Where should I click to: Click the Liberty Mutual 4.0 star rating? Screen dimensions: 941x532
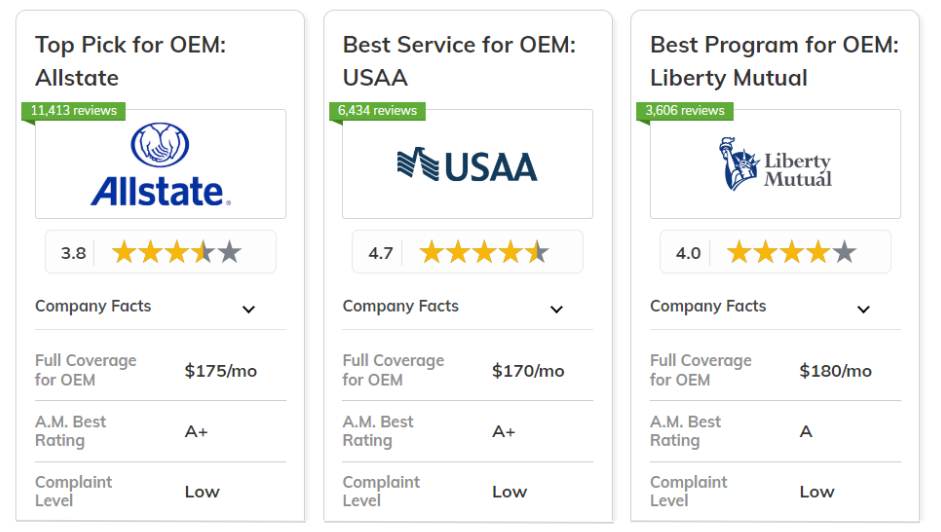(775, 252)
